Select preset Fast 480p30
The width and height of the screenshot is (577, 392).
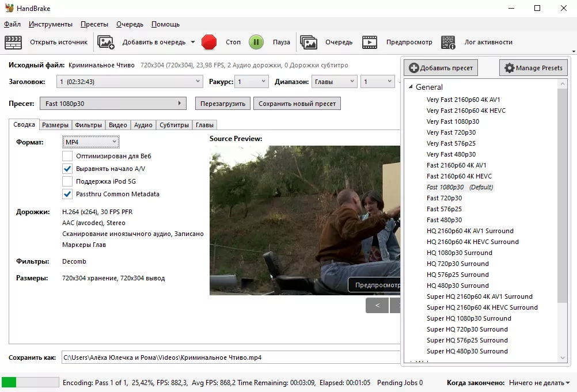pyautogui.click(x=444, y=220)
